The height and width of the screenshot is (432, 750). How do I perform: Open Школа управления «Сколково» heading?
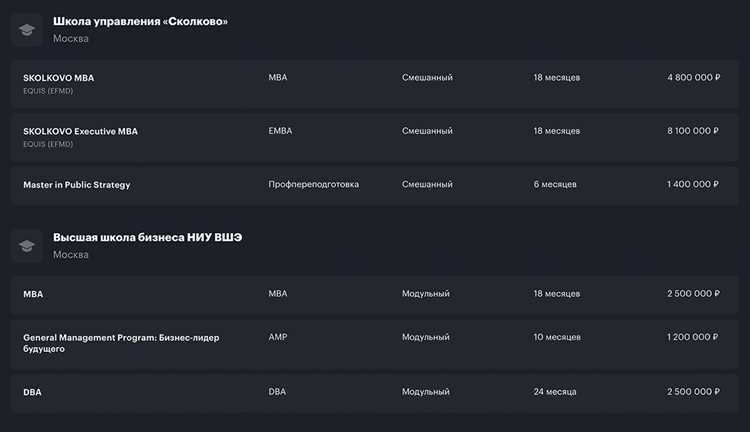(x=140, y=21)
